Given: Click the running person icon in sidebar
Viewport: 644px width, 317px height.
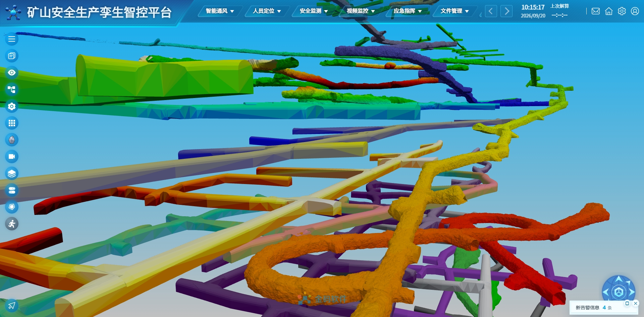Looking at the screenshot, I should tap(12, 224).
